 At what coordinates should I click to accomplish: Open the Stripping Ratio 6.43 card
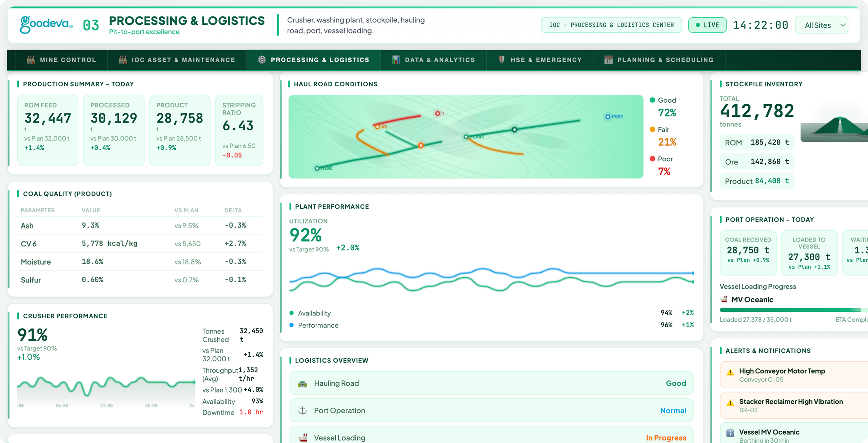point(239,130)
